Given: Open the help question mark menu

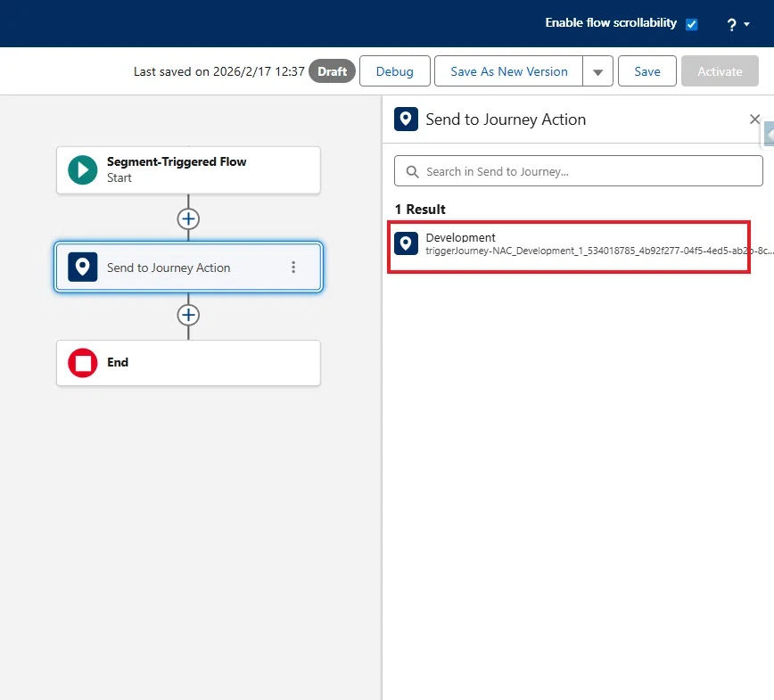Looking at the screenshot, I should (737, 24).
